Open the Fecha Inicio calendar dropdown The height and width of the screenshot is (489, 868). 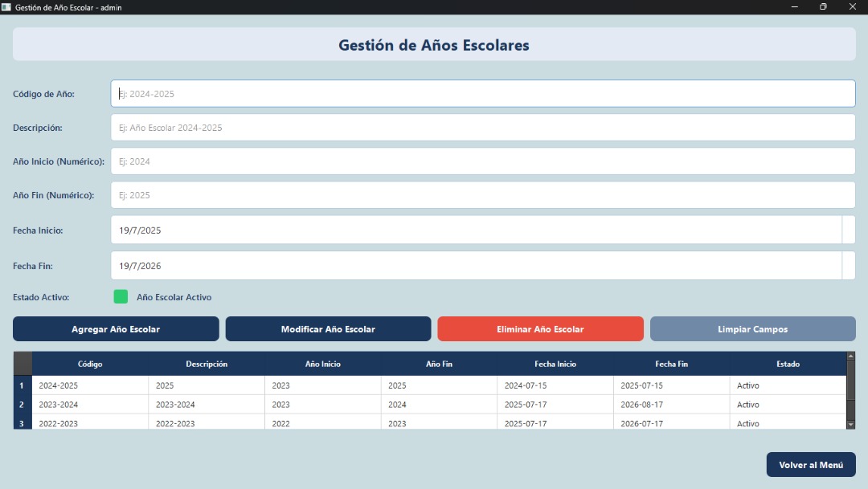(848, 230)
